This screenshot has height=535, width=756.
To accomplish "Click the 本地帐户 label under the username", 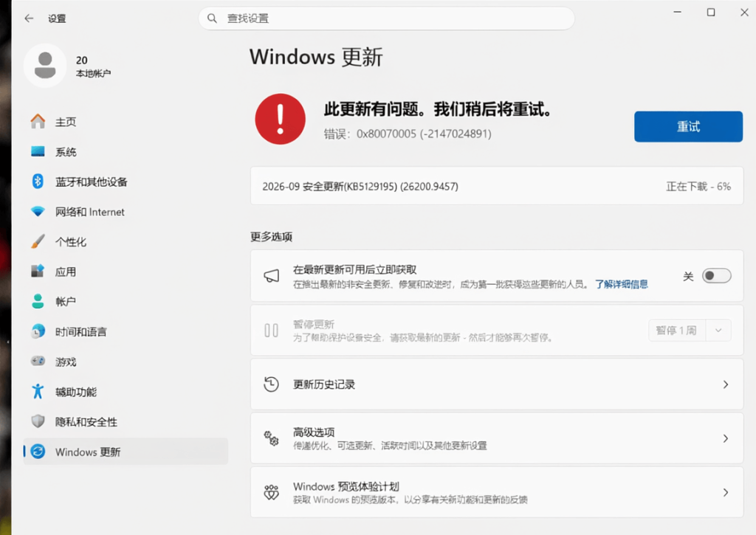I will (93, 73).
